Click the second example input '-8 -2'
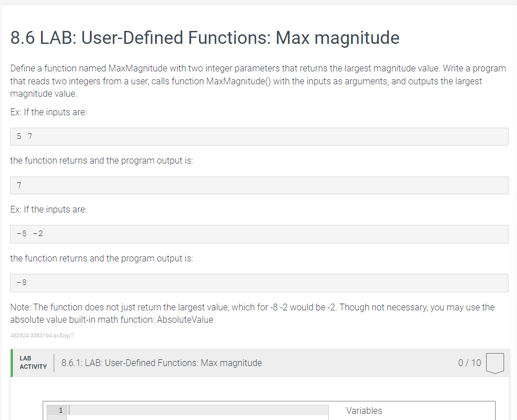This screenshot has height=420, width=517. click(x=259, y=234)
